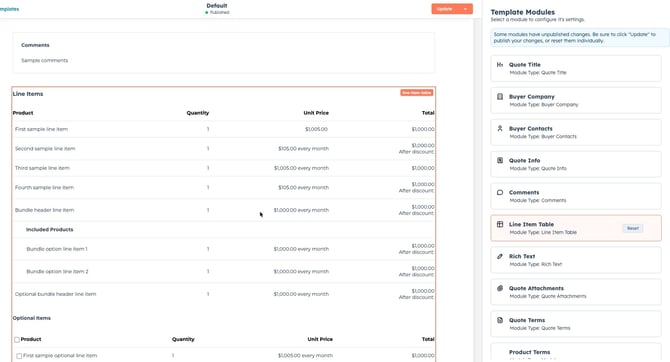
Task: Click the 'First sample line item' row text
Action: pos(41,129)
